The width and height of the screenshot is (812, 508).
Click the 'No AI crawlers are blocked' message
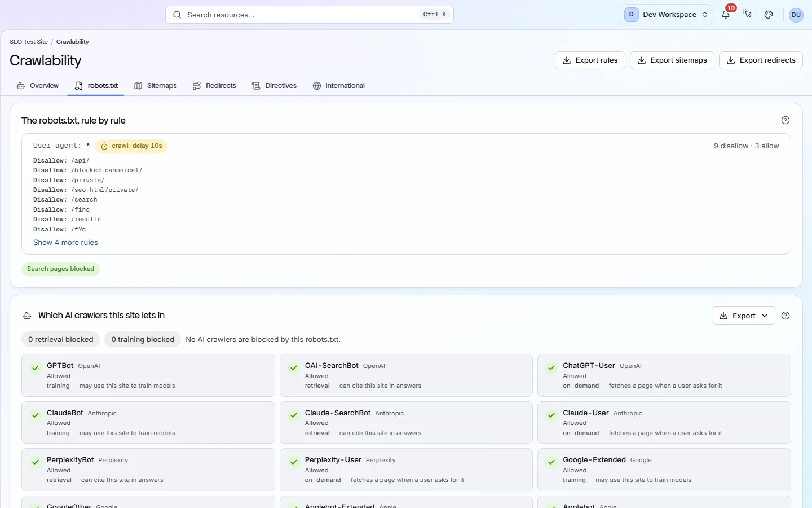pos(263,340)
